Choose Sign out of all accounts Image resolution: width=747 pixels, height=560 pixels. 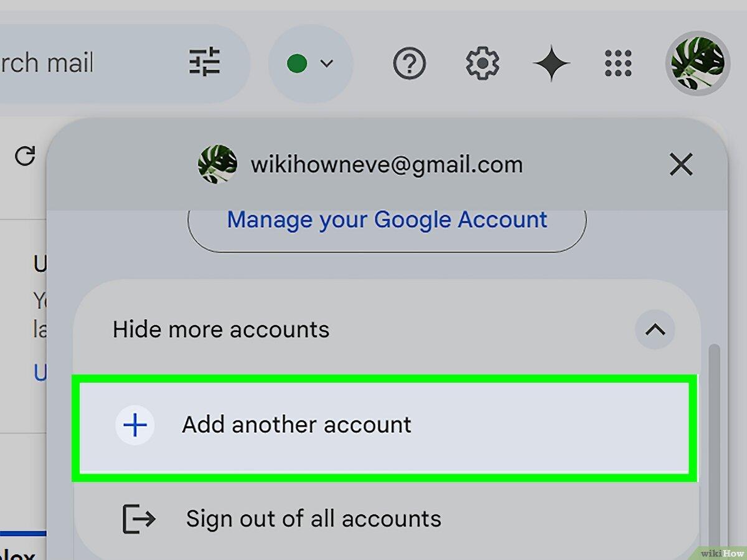pyautogui.click(x=386, y=518)
